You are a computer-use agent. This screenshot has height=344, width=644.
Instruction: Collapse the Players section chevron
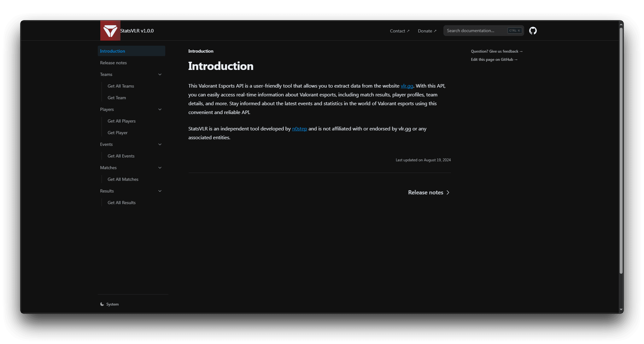click(160, 110)
